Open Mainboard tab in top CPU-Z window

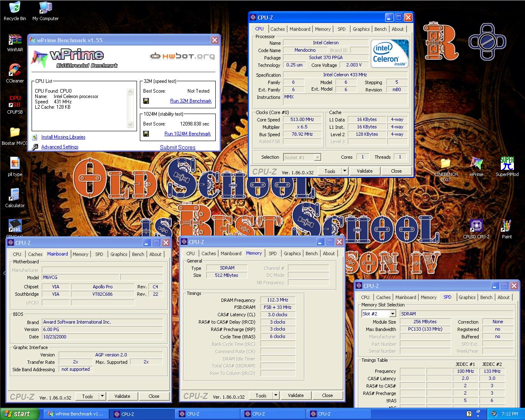[300, 29]
